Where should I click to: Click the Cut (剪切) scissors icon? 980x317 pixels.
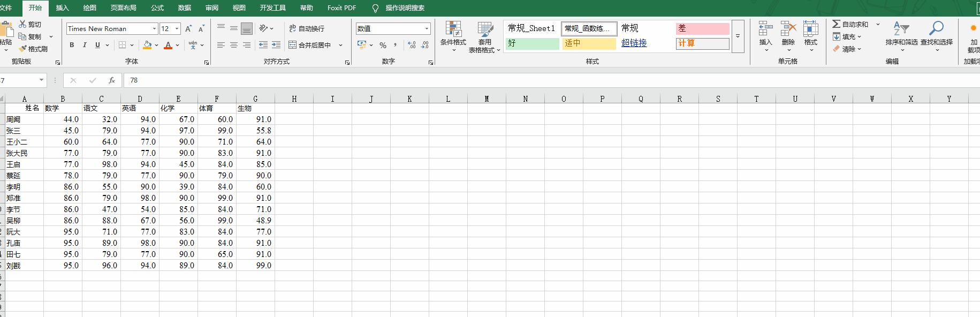(22, 24)
